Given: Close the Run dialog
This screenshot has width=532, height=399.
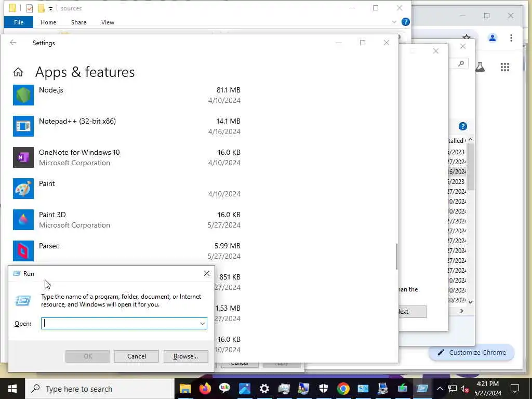Looking at the screenshot, I should (207, 273).
